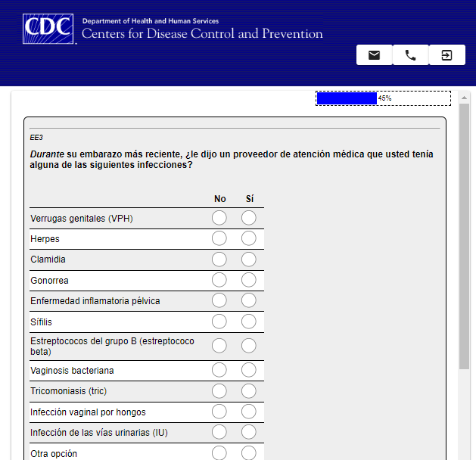The height and width of the screenshot is (460, 476).
Task: Mark No for Tricomoniasis (tric)
Action: tap(219, 391)
